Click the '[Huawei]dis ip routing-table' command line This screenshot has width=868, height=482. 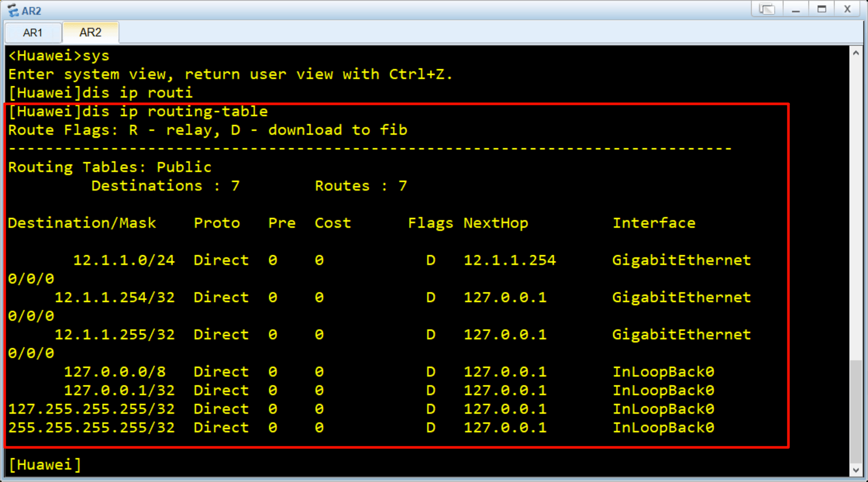click(x=138, y=112)
